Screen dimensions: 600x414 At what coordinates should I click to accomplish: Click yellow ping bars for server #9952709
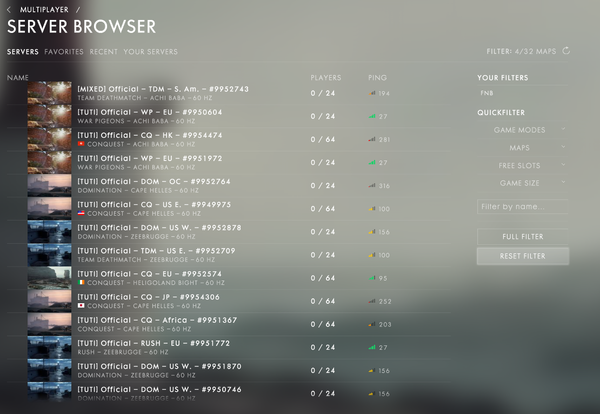[x=372, y=255]
